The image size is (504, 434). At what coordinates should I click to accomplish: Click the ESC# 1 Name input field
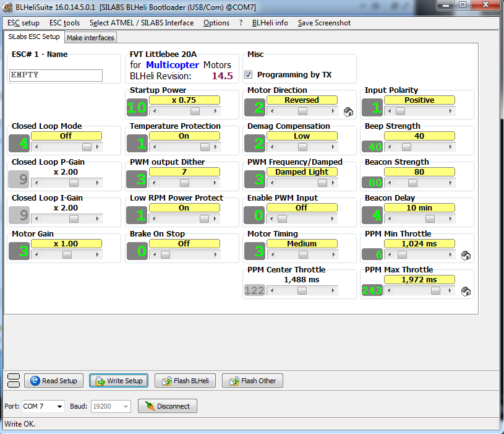(x=56, y=76)
